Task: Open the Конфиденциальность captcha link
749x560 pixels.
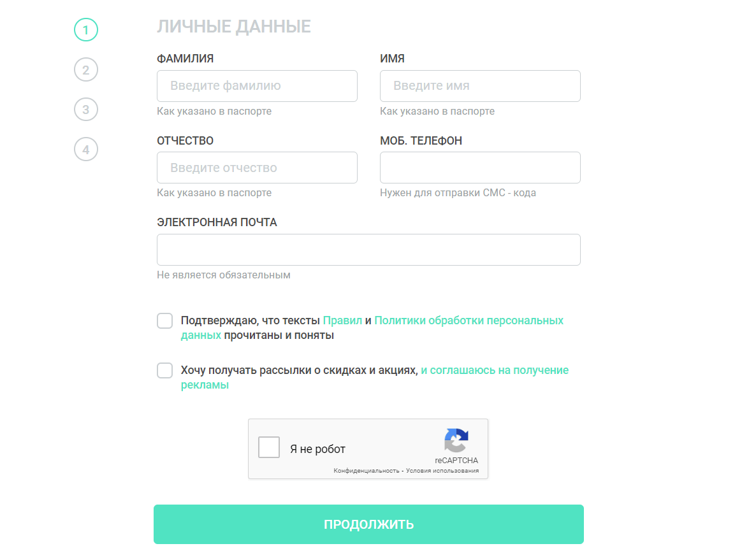Action: tap(367, 471)
